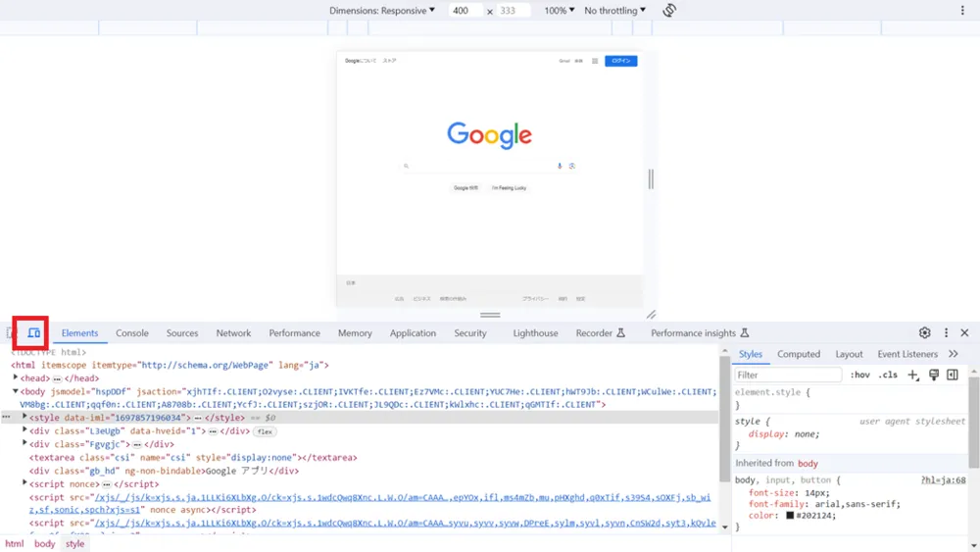Select body in the breadcrumb bar
Screen dimensions: 980x552
pyautogui.click(x=44, y=544)
